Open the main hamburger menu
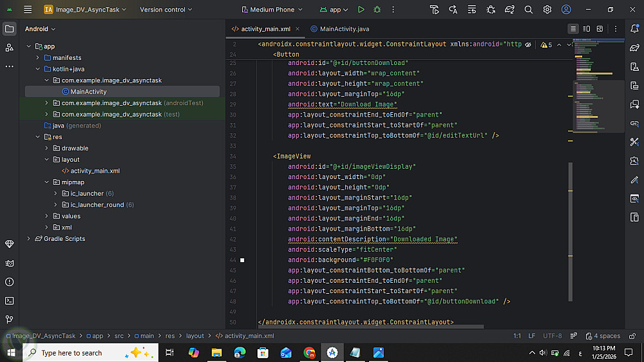This screenshot has height=362, width=644. [28, 10]
